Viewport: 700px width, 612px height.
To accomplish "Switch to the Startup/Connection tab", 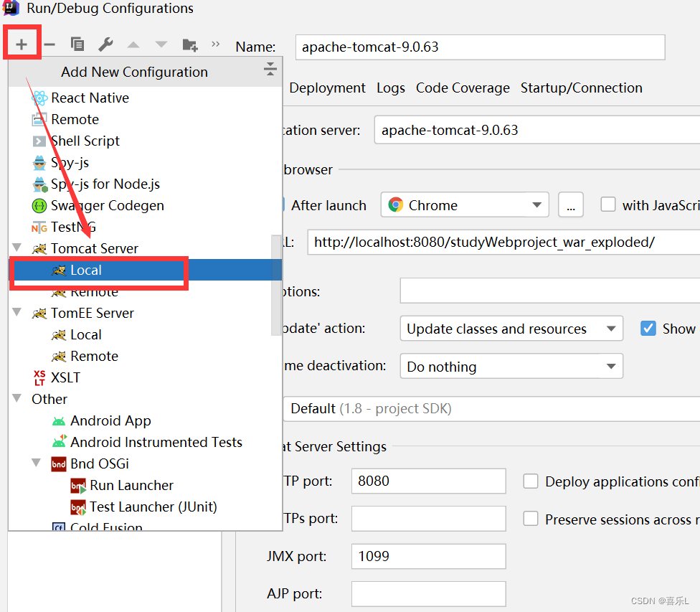I will click(x=581, y=88).
